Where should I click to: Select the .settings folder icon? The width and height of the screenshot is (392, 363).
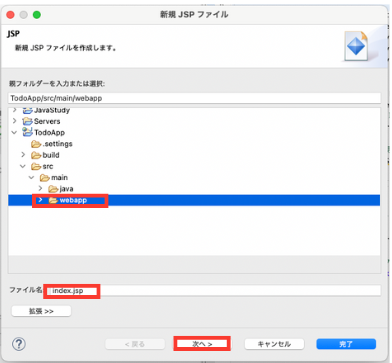coord(36,144)
